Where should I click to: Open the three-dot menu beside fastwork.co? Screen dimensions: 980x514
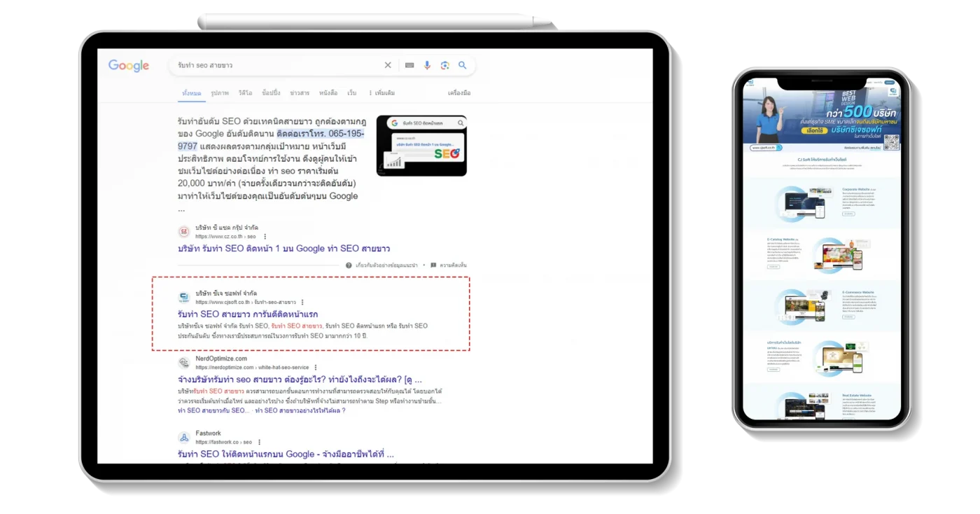259,443
